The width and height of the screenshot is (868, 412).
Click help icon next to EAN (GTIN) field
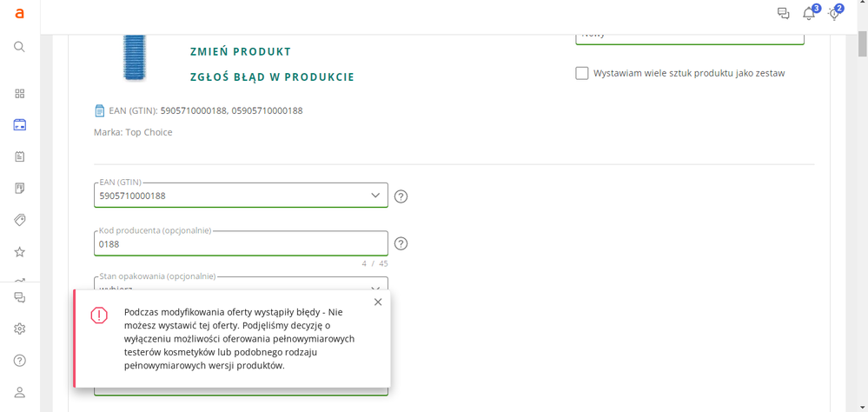click(x=401, y=196)
